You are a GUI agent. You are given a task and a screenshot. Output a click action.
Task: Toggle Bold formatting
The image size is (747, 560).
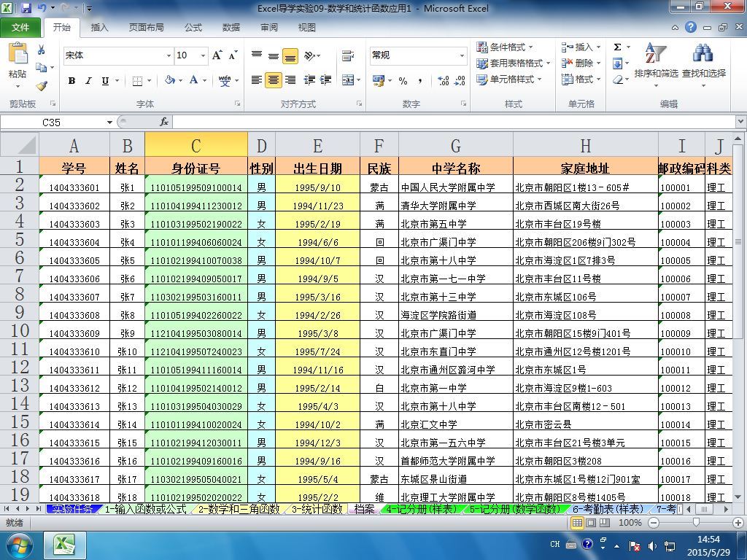[71, 80]
